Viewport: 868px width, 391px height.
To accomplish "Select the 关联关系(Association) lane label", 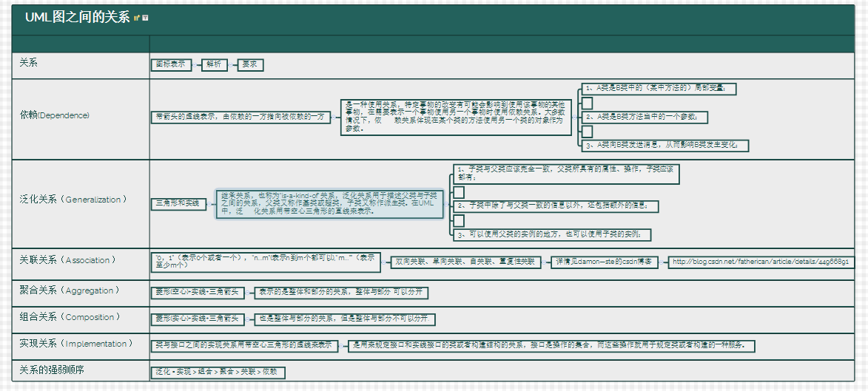I will click(68, 259).
